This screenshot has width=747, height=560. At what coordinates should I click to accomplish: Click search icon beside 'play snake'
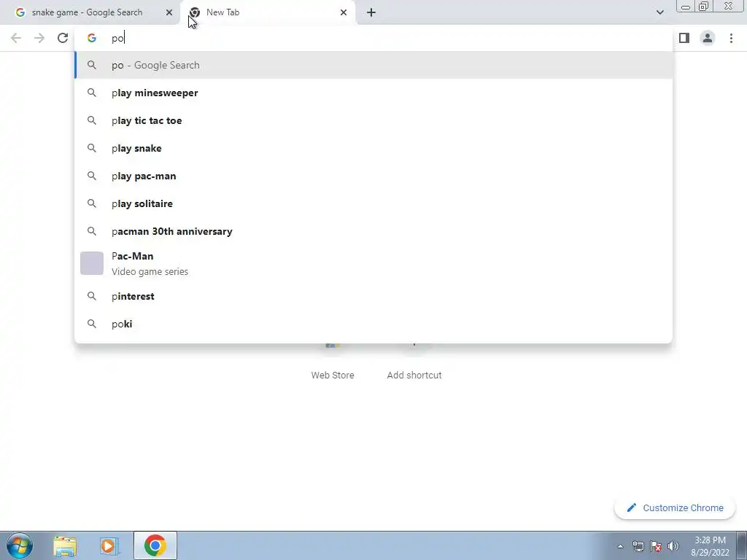pos(91,148)
